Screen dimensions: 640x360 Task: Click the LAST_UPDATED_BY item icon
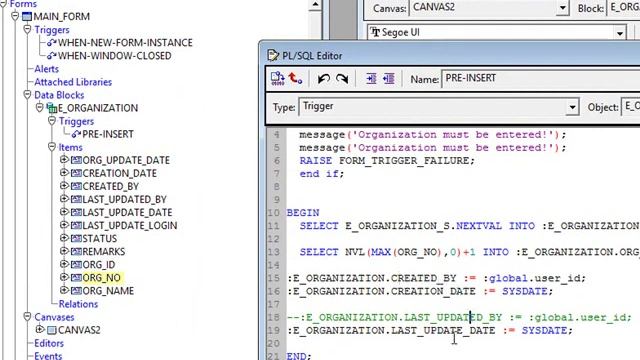tap(76, 200)
